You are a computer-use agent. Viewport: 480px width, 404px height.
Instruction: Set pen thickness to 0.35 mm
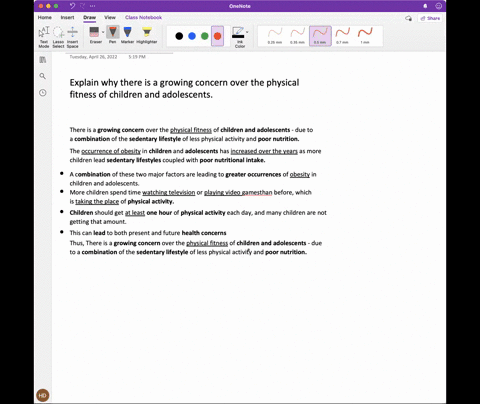(297, 36)
